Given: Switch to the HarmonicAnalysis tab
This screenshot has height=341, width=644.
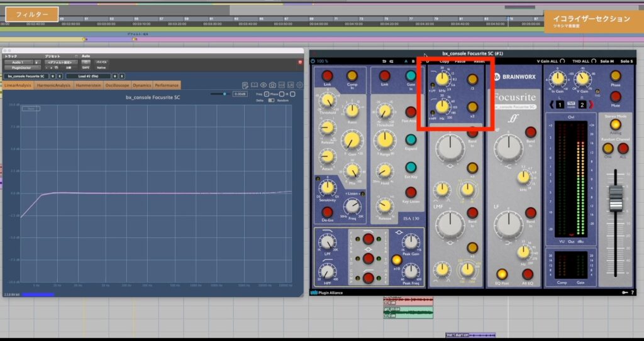Looking at the screenshot, I should [x=53, y=85].
